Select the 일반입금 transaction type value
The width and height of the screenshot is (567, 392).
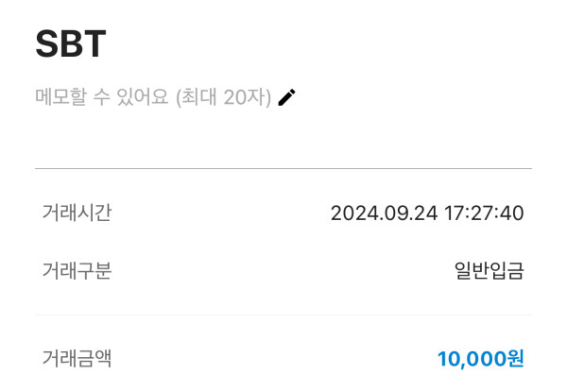pyautogui.click(x=489, y=272)
